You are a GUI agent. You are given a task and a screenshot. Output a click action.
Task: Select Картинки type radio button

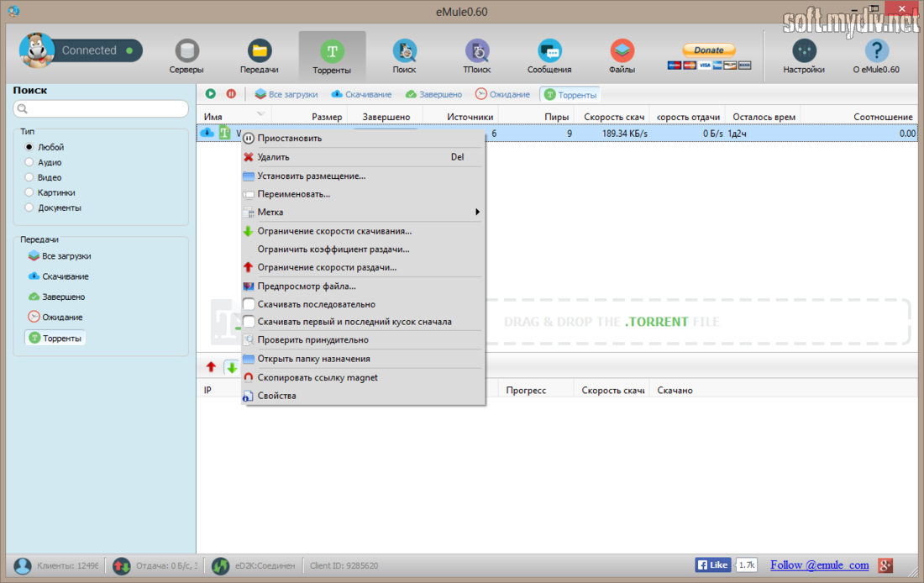tap(29, 192)
